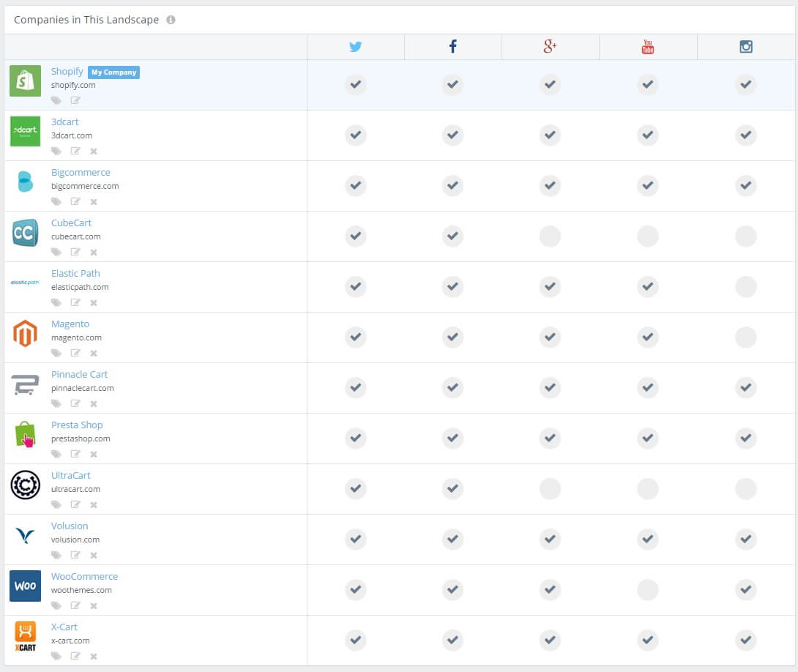The height and width of the screenshot is (672, 798).
Task: Click the prestashop.com domain text
Action: [x=81, y=438]
